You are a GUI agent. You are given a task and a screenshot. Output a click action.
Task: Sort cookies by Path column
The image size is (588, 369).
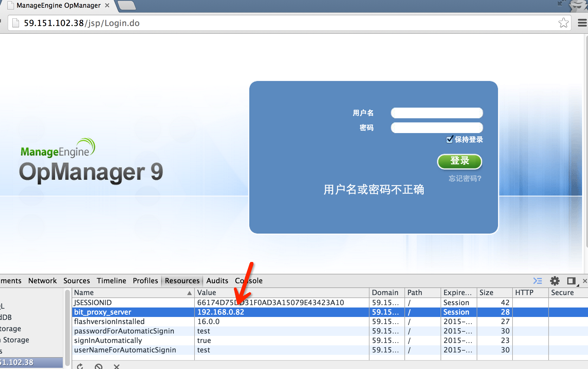tap(422, 292)
